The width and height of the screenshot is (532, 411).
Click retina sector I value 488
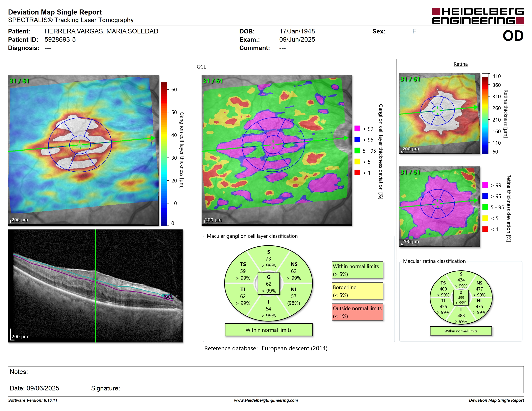tap(461, 315)
